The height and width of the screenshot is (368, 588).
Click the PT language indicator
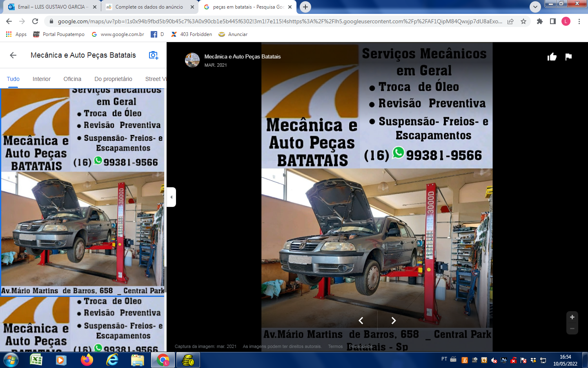point(444,359)
